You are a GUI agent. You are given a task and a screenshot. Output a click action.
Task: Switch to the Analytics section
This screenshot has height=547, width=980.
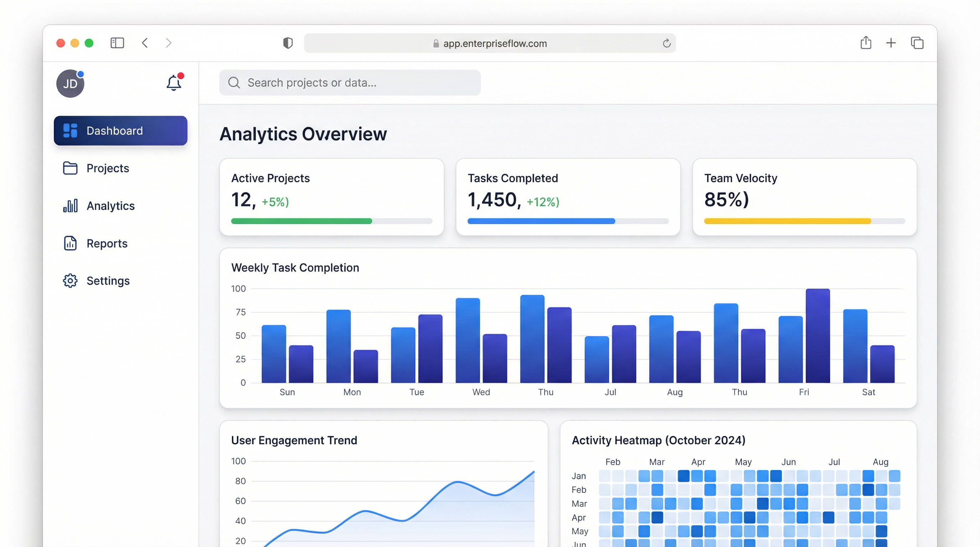pyautogui.click(x=110, y=205)
